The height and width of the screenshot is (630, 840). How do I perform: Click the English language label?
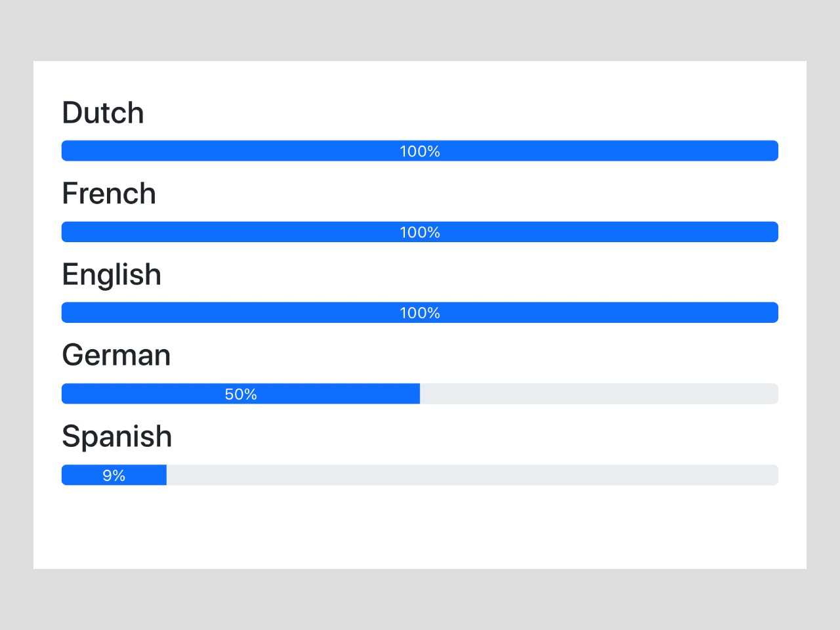pyautogui.click(x=111, y=274)
